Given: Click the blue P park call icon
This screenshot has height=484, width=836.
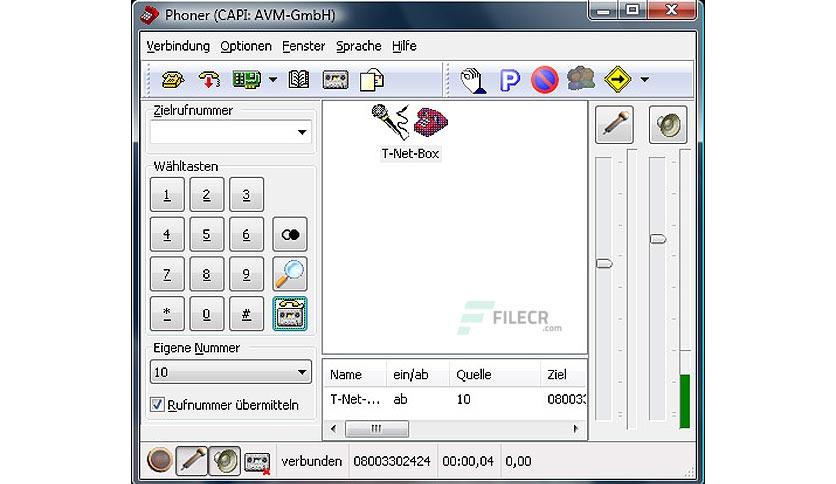Looking at the screenshot, I should coord(509,80).
